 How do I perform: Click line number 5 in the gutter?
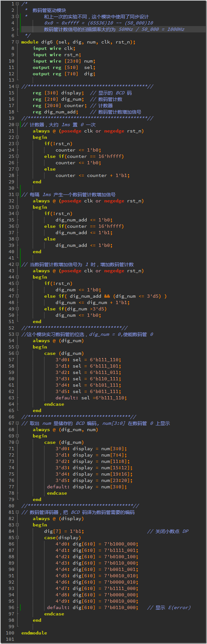pos(13,29)
